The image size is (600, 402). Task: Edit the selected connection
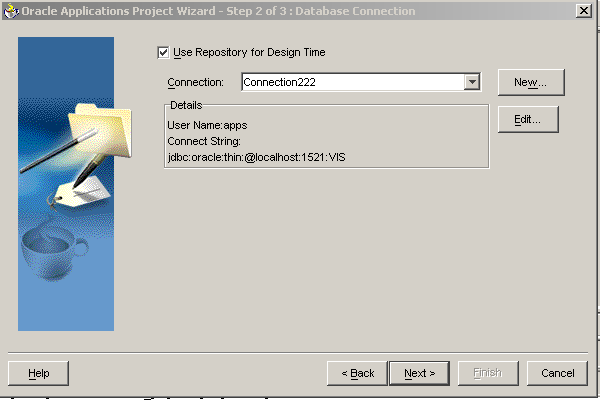click(x=528, y=119)
